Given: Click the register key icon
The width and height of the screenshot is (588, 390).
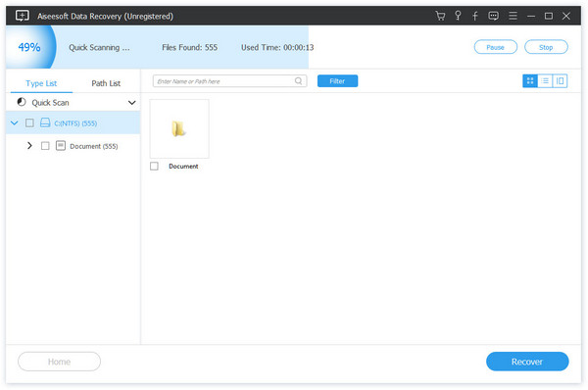Looking at the screenshot, I should pos(458,16).
